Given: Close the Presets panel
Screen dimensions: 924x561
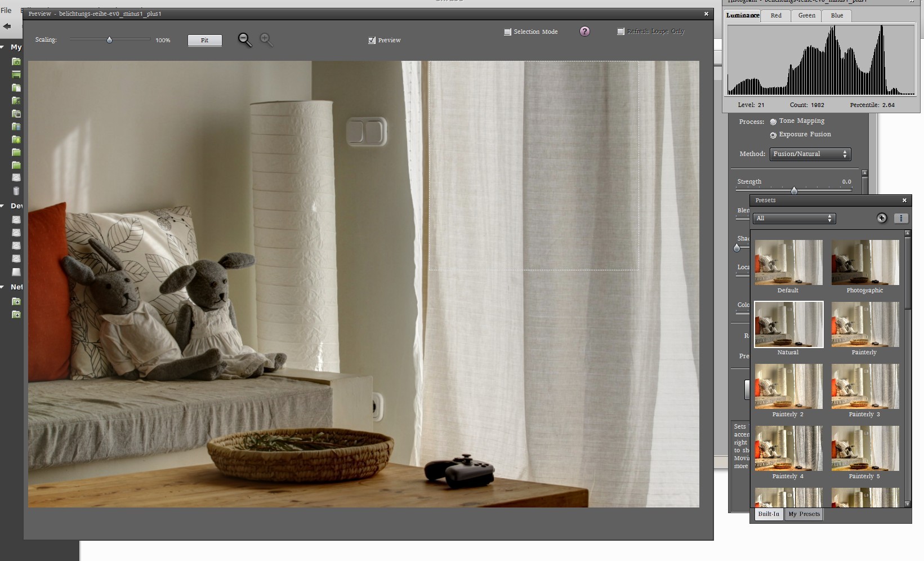Looking at the screenshot, I should pyautogui.click(x=904, y=201).
